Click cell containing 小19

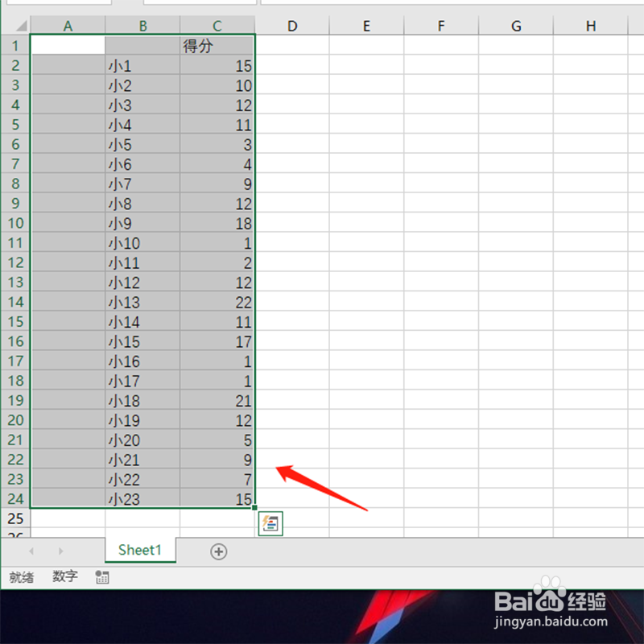click(142, 419)
